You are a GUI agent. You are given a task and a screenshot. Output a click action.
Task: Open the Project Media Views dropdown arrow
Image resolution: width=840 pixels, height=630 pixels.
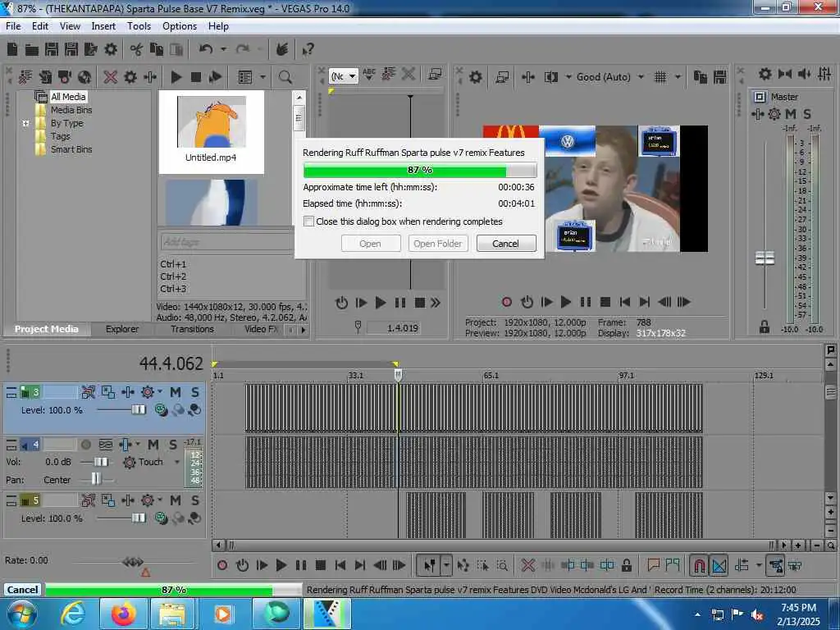pos(262,76)
